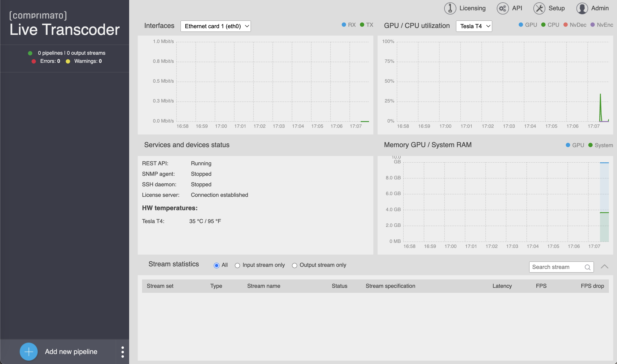Choose Output stream only radio option

(x=294, y=265)
